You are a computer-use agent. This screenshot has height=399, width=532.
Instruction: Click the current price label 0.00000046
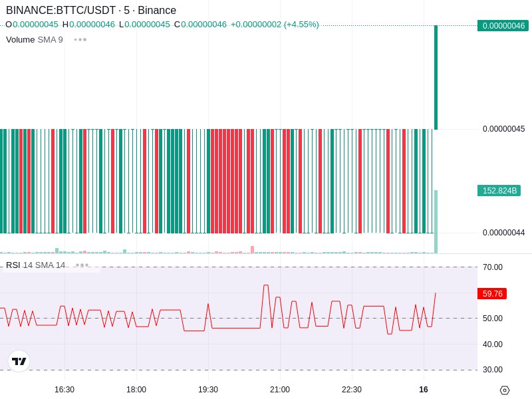(503, 26)
